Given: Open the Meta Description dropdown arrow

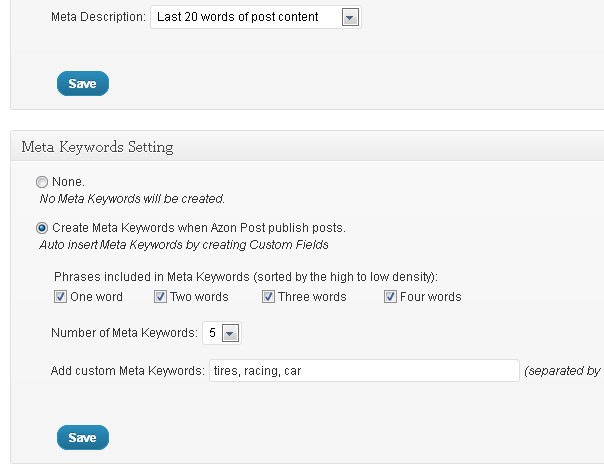Looking at the screenshot, I should [350, 17].
